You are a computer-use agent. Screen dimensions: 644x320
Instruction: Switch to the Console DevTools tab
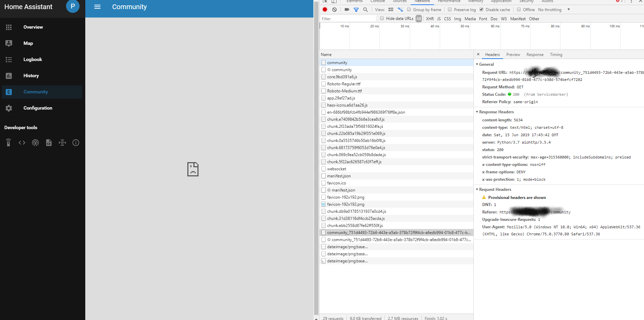pos(377,1)
